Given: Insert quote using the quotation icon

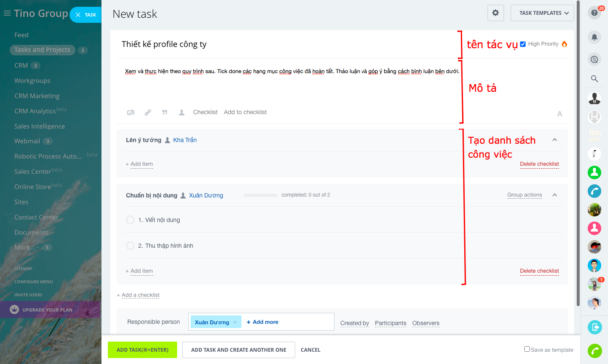Looking at the screenshot, I should point(165,112).
